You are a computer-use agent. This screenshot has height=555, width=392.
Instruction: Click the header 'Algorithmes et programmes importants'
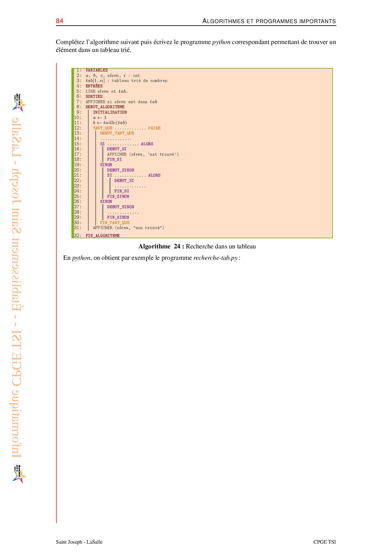pos(269,21)
